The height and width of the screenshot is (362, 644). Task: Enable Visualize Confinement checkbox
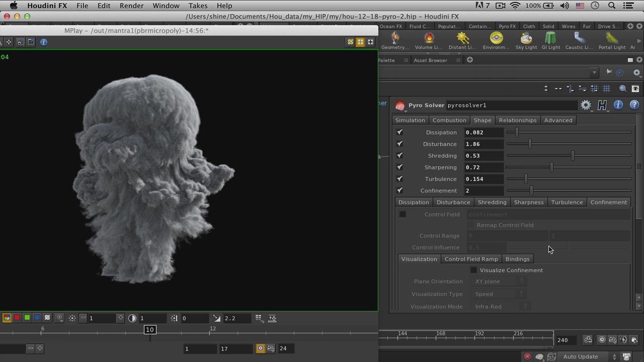[473, 270]
